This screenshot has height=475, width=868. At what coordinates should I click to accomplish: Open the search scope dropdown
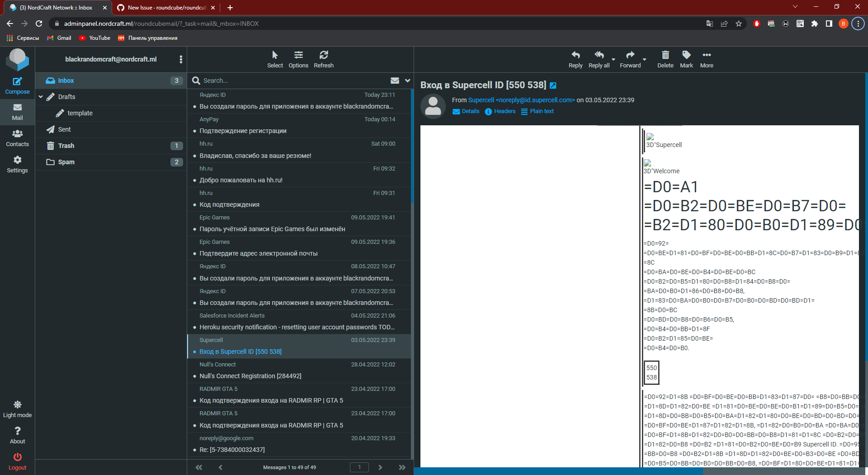(407, 80)
